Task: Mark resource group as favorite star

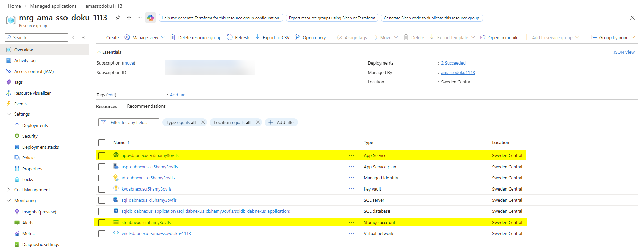Action: pos(129,18)
